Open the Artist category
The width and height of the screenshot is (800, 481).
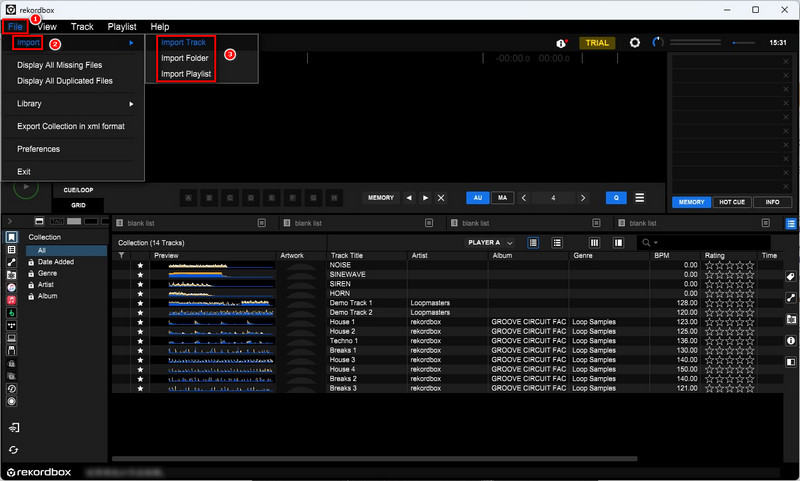pos(46,285)
